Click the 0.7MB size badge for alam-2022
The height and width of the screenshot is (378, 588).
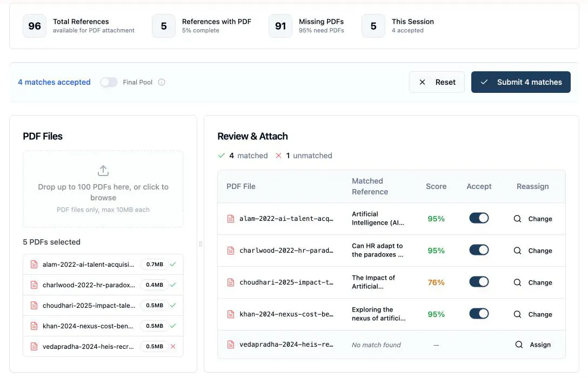(x=155, y=265)
